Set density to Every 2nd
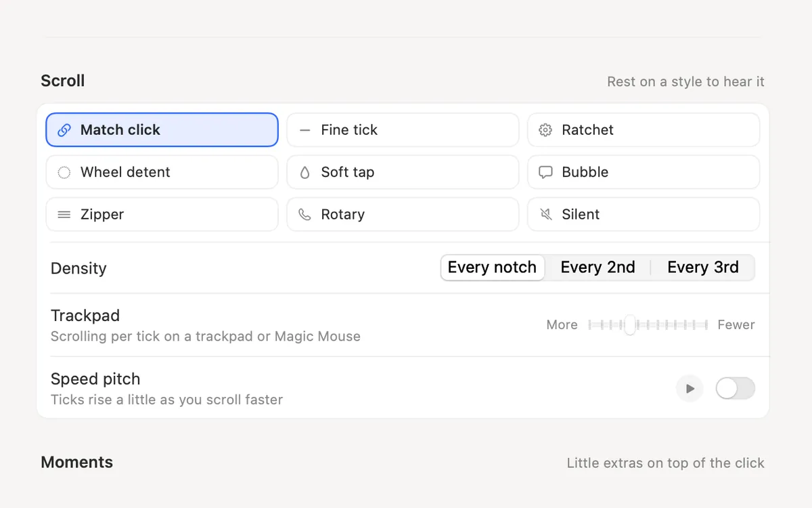Image resolution: width=812 pixels, height=508 pixels. point(598,268)
